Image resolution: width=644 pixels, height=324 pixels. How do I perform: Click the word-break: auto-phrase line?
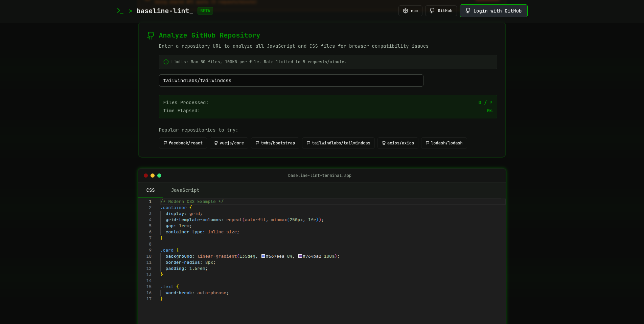(197, 293)
